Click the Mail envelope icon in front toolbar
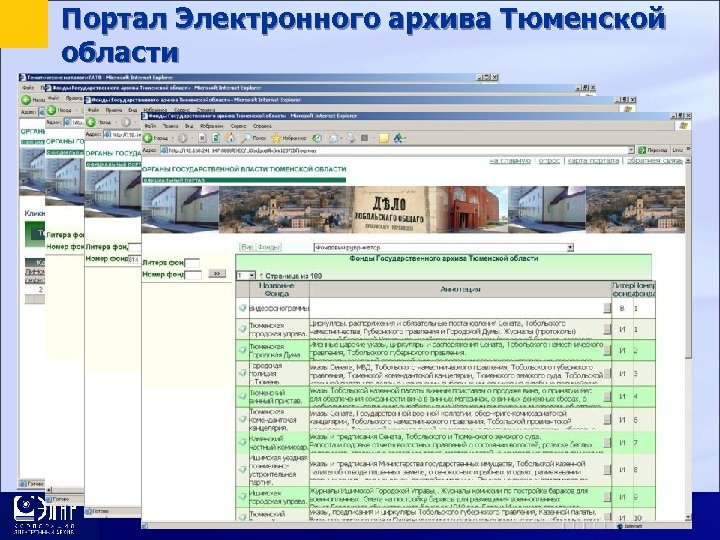Screen dimensions: 720x540 333,138
